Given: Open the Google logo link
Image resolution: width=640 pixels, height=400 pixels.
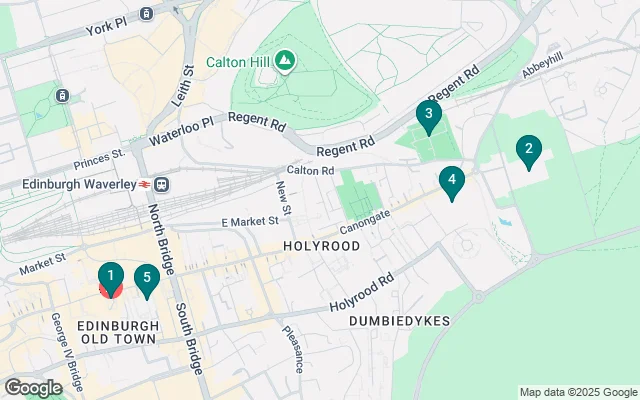Looking at the screenshot, I should [x=33, y=389].
